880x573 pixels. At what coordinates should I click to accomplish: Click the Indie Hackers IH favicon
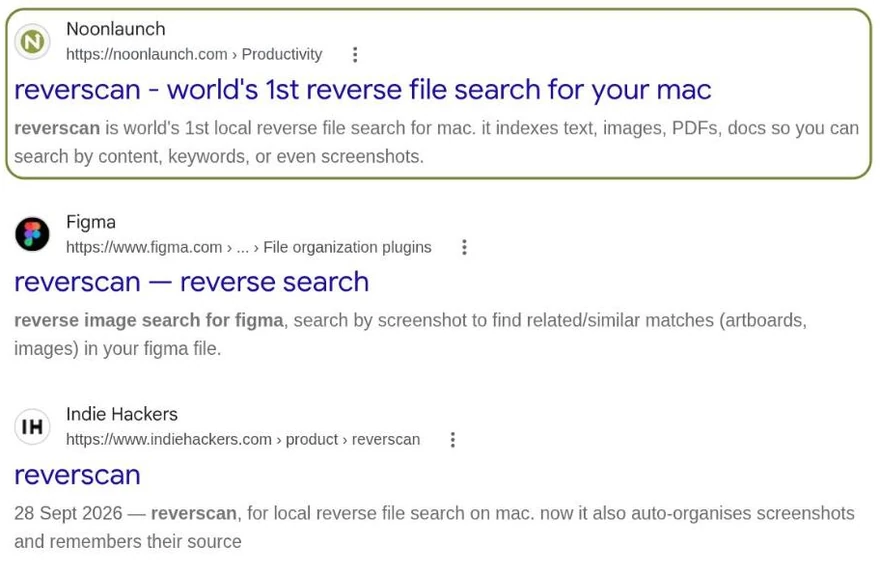click(x=32, y=427)
